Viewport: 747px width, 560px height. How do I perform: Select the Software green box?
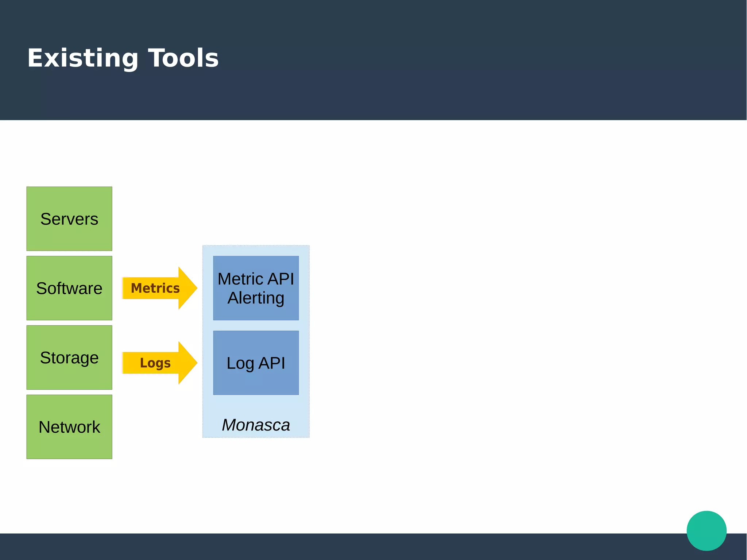tap(69, 288)
